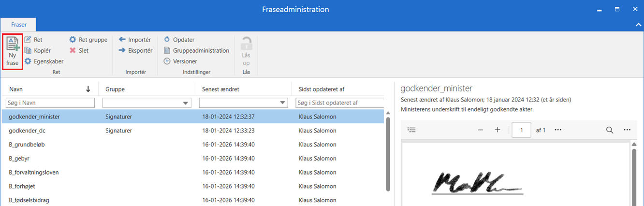Click the Navn sort direction arrow
This screenshot has width=644, height=206.
click(88, 89)
